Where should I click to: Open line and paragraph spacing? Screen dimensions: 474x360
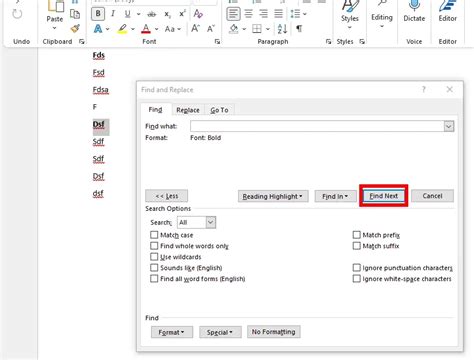point(298,14)
